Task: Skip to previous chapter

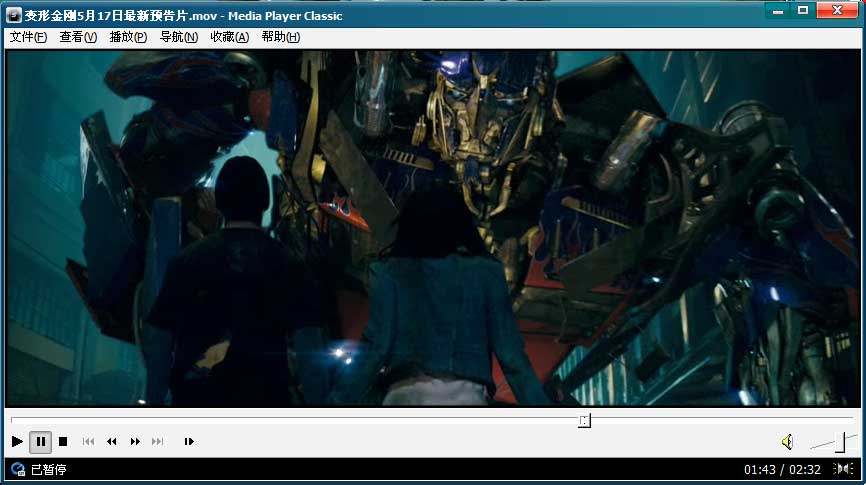Action: click(88, 441)
